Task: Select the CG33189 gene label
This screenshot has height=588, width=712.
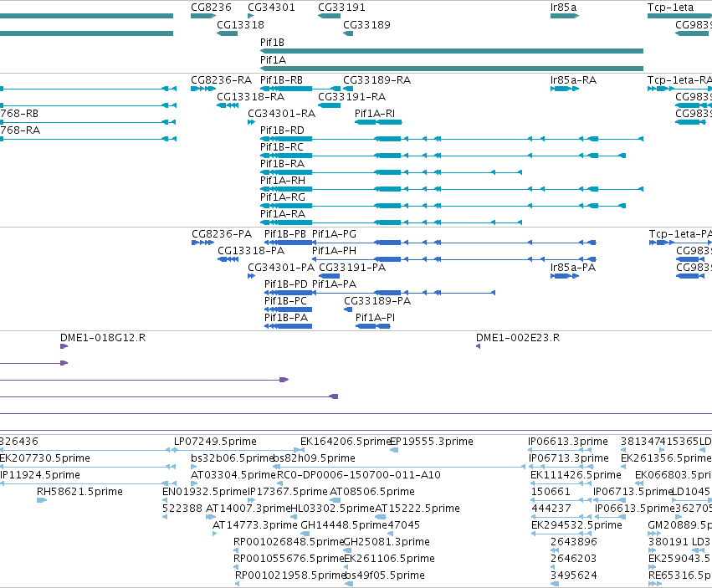Action: click(366, 24)
